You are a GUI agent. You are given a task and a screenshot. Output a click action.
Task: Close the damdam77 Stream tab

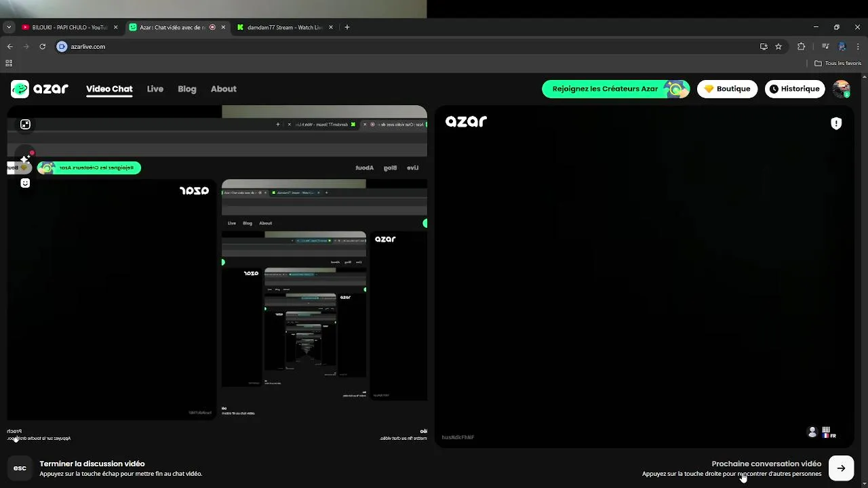pyautogui.click(x=331, y=27)
